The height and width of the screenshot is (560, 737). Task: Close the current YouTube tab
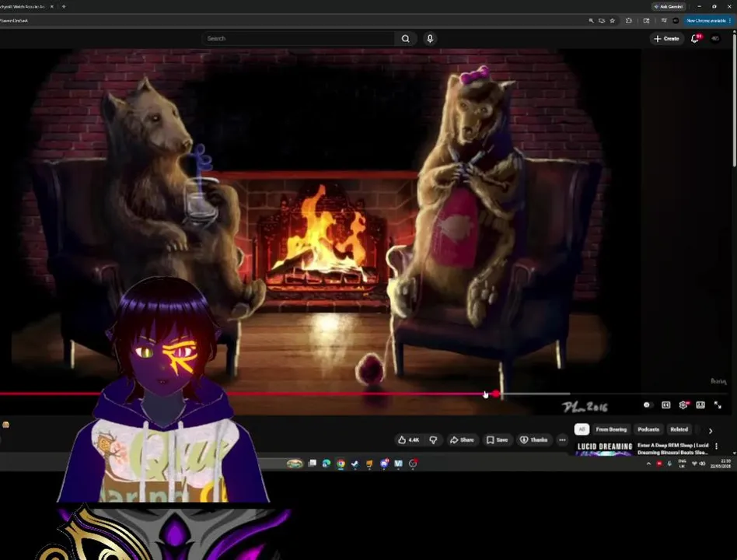tap(52, 6)
